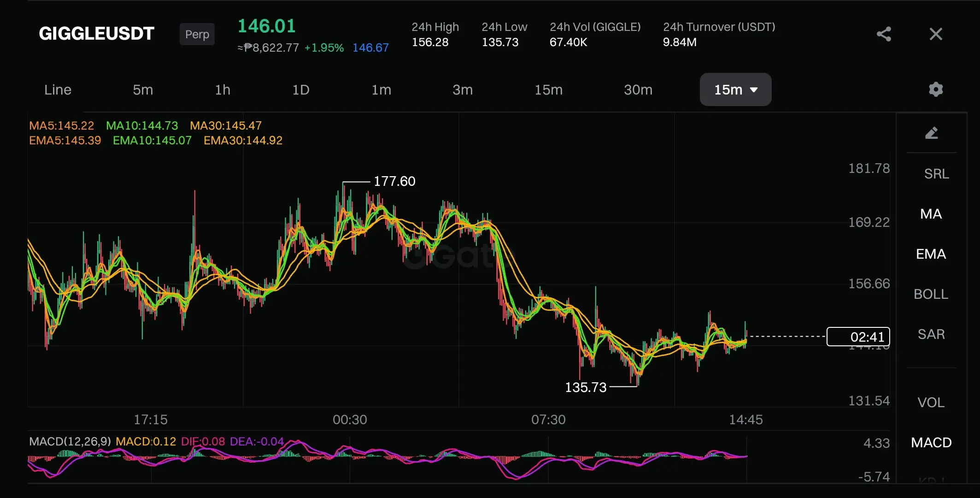Toggle the SRL indicator
This screenshot has height=498, width=980.
936,174
